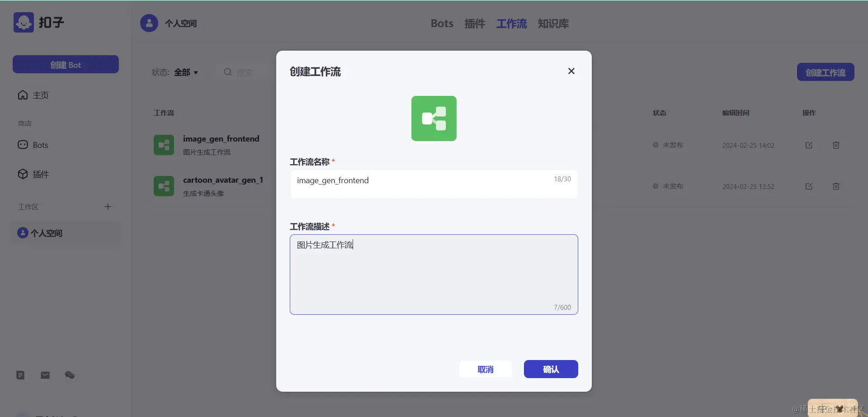Viewport: 868px width, 417px height.
Task: Switch to the 知识库 tab in top navigation
Action: (553, 24)
